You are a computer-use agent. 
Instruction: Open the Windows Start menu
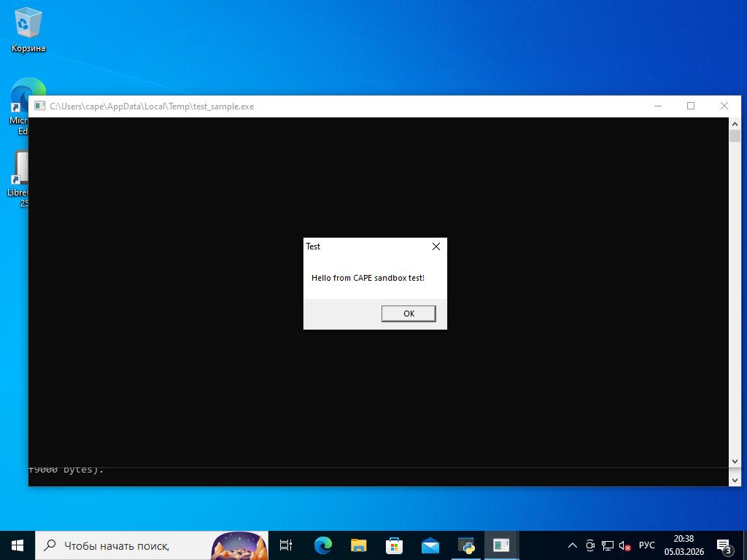18,545
